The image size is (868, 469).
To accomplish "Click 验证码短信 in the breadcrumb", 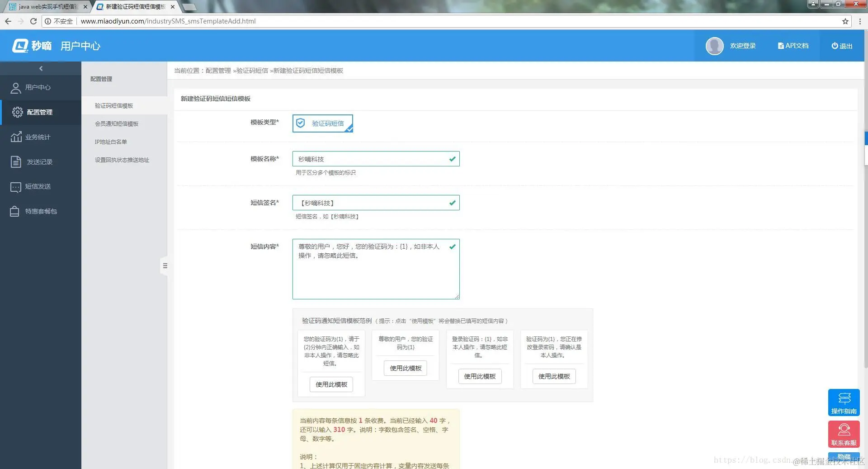I will [x=252, y=71].
